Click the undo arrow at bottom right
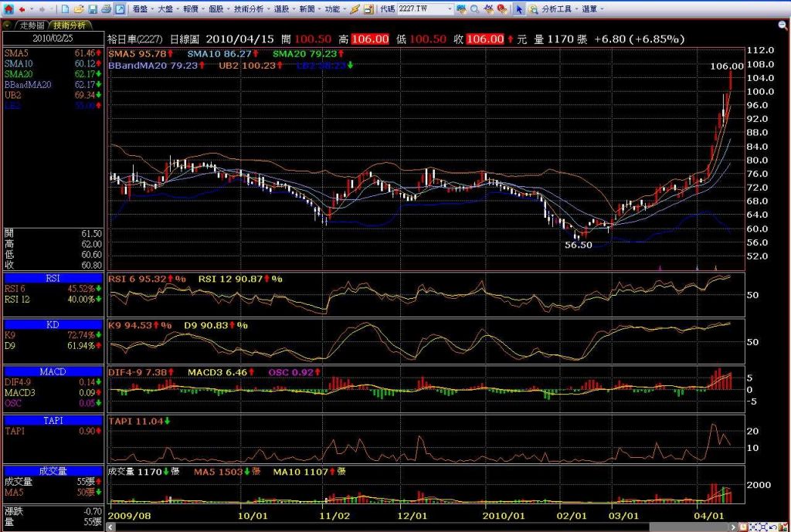 773,527
